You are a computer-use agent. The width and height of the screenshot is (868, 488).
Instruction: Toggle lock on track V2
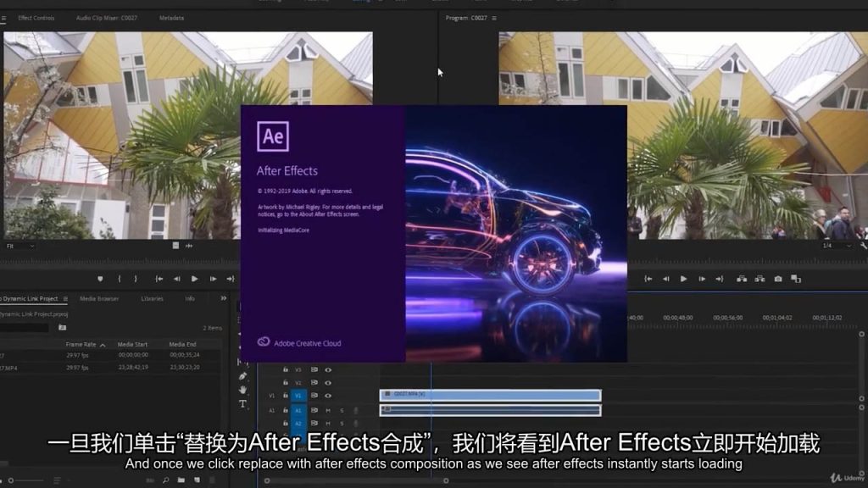coord(286,383)
